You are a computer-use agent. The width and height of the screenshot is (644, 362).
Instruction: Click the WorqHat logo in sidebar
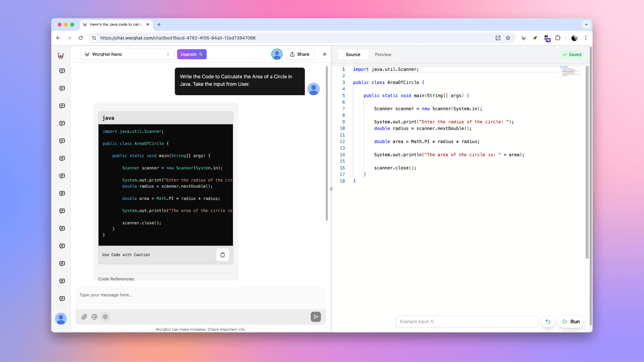pyautogui.click(x=61, y=56)
